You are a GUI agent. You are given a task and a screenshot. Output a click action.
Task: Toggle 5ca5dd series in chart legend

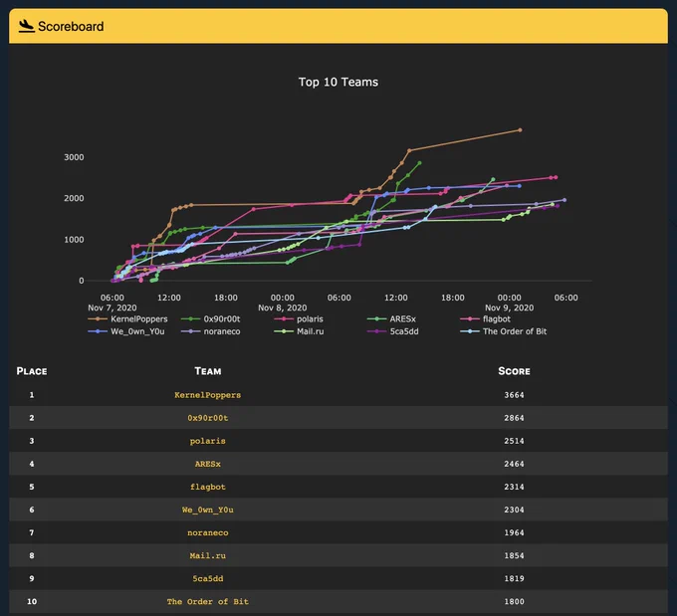[x=393, y=331]
